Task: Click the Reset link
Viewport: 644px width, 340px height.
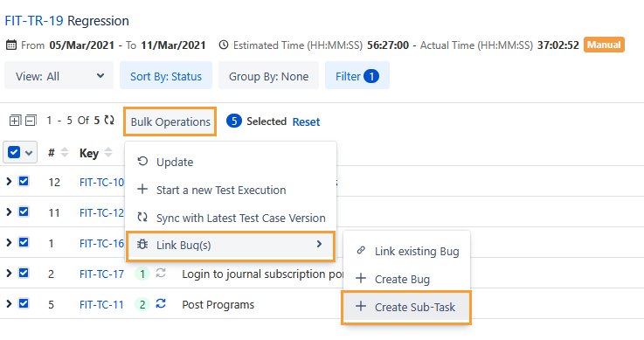Action: coord(306,122)
